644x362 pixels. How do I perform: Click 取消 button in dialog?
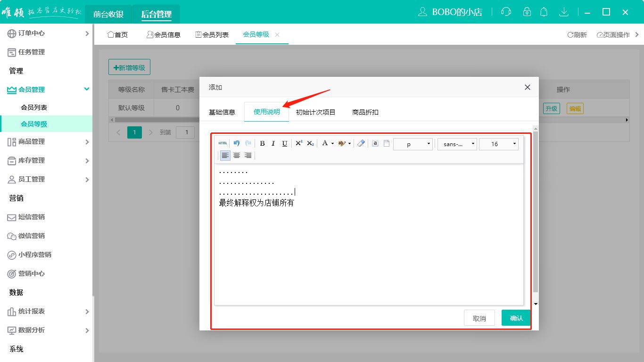479,318
